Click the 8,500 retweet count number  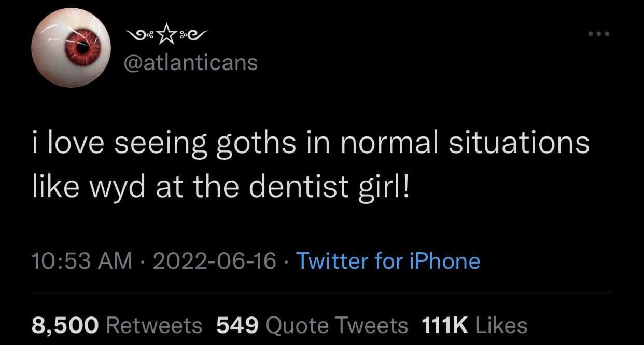click(65, 325)
